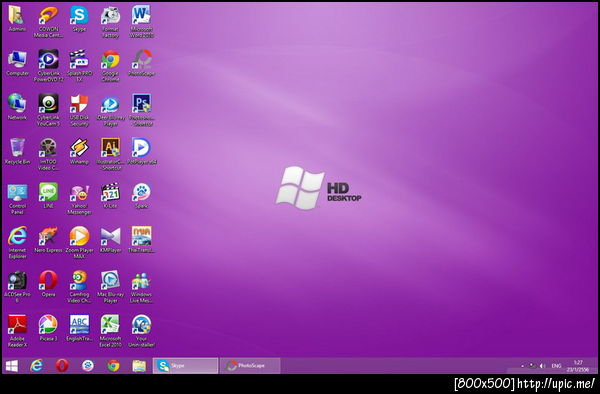
Task: Open the network tray icon
Action: point(532,366)
